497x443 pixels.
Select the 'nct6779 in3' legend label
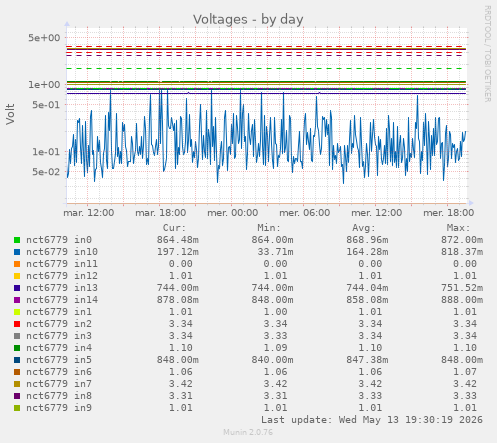tap(59, 336)
